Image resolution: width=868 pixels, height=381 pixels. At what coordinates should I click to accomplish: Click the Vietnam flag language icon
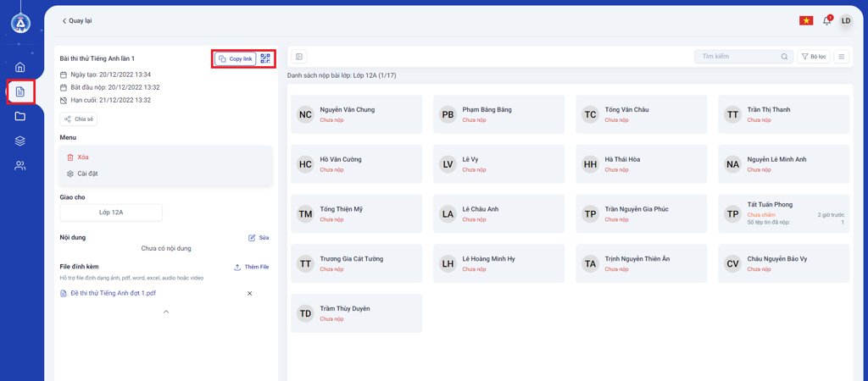tap(806, 20)
